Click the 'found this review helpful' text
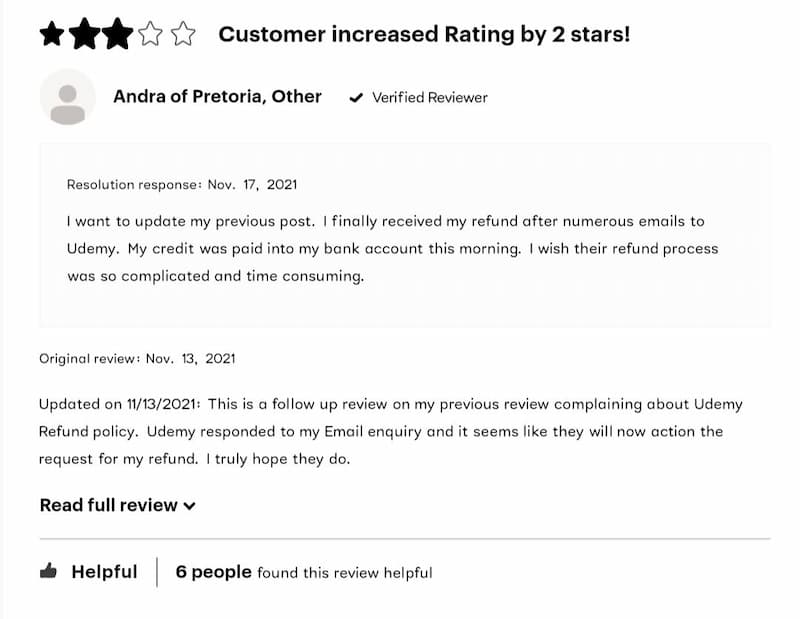 (x=345, y=573)
